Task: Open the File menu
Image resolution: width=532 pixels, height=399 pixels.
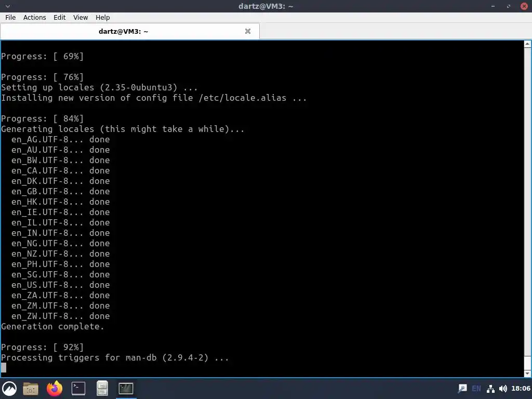Action: 10,17
